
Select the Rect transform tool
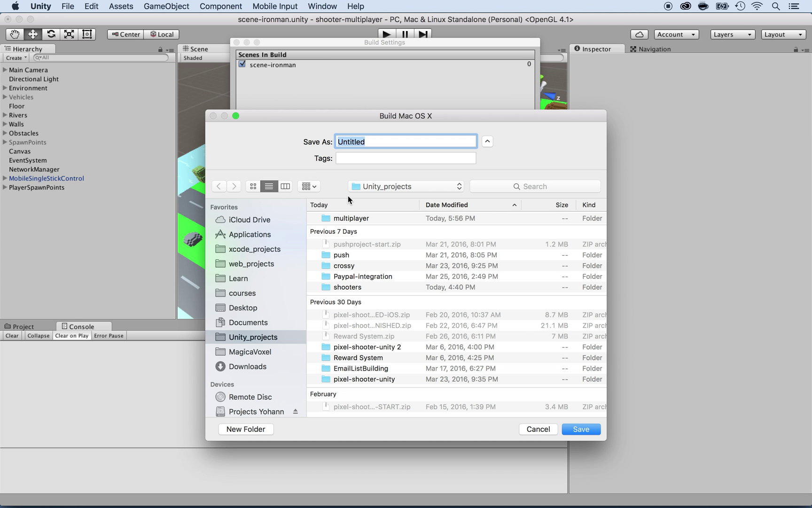point(87,34)
